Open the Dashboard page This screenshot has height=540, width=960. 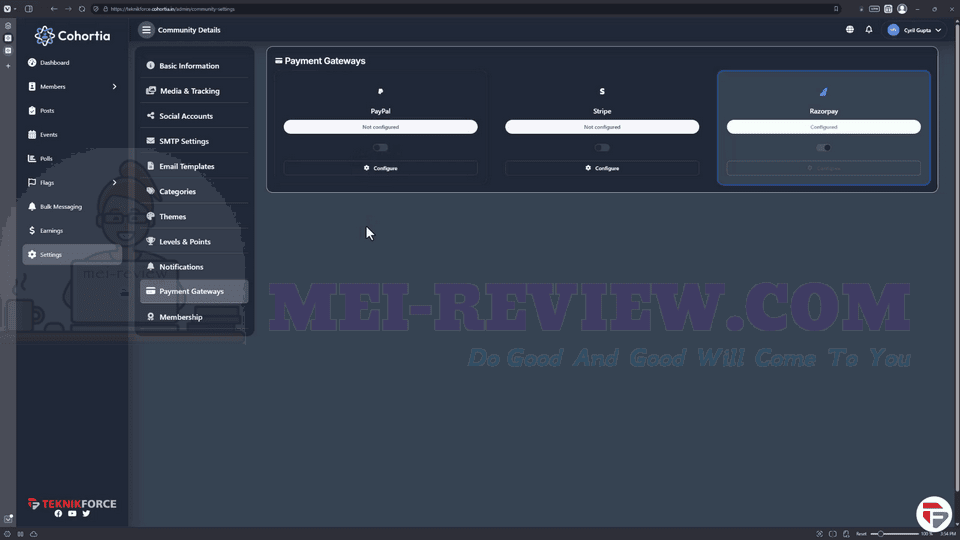tap(54, 62)
